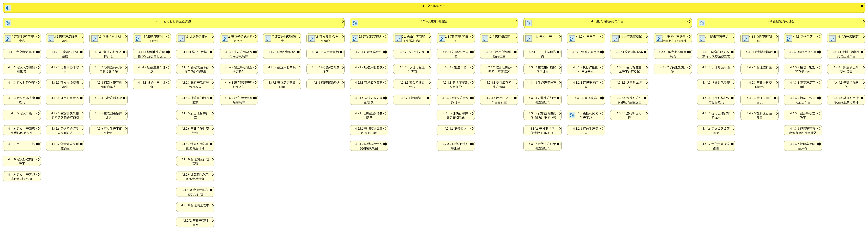Select node 4.2.3.6 记录收货
This screenshot has height=230, width=868.
click(x=456, y=130)
